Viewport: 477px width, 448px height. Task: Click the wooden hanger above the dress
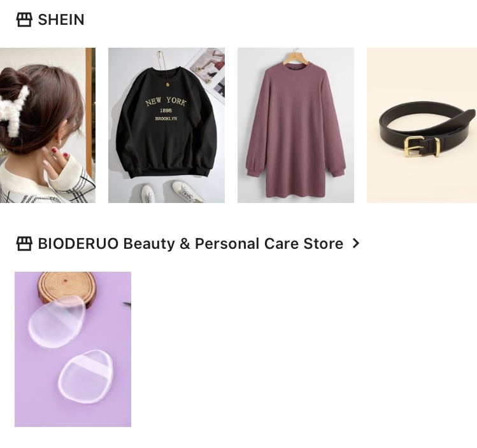(x=296, y=57)
